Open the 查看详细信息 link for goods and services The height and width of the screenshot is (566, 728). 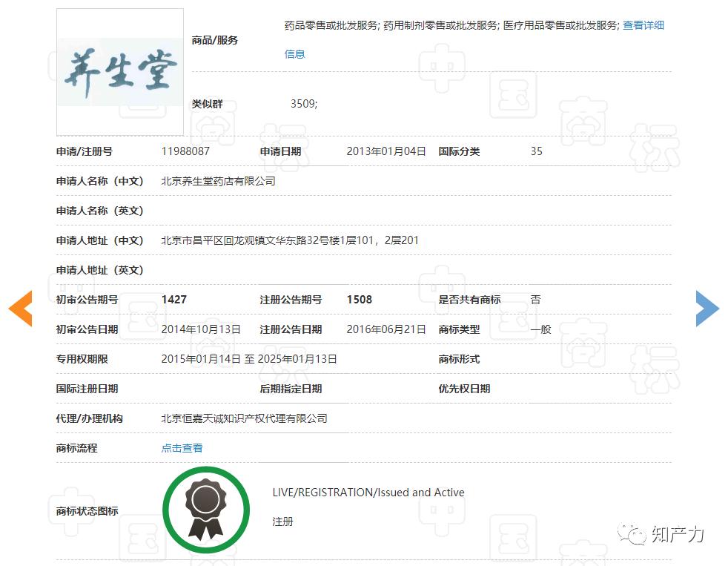pyautogui.click(x=642, y=24)
